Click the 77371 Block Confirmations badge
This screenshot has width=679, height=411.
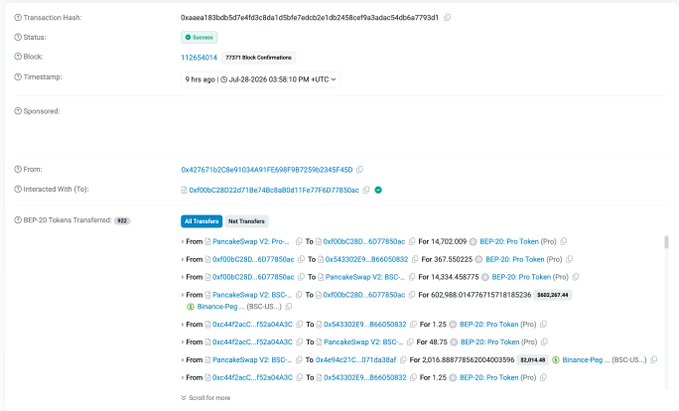[259, 58]
